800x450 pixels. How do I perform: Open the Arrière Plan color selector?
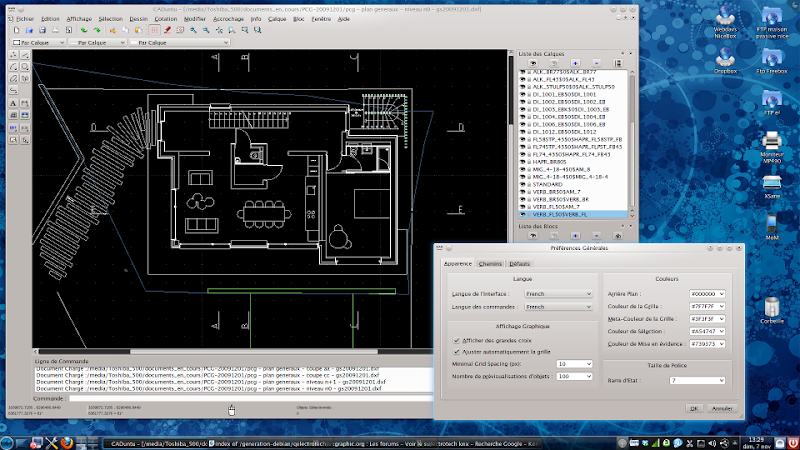pyautogui.click(x=707, y=294)
